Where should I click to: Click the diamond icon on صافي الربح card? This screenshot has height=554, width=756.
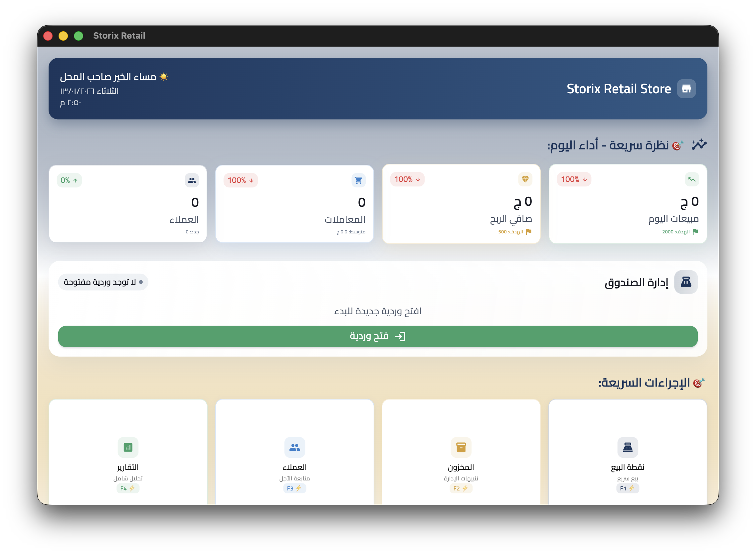[525, 179]
